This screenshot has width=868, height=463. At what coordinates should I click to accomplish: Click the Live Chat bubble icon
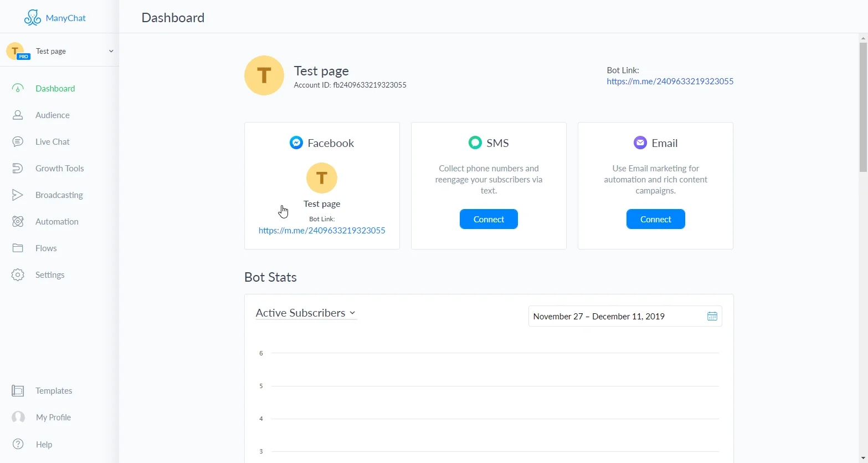point(18,141)
